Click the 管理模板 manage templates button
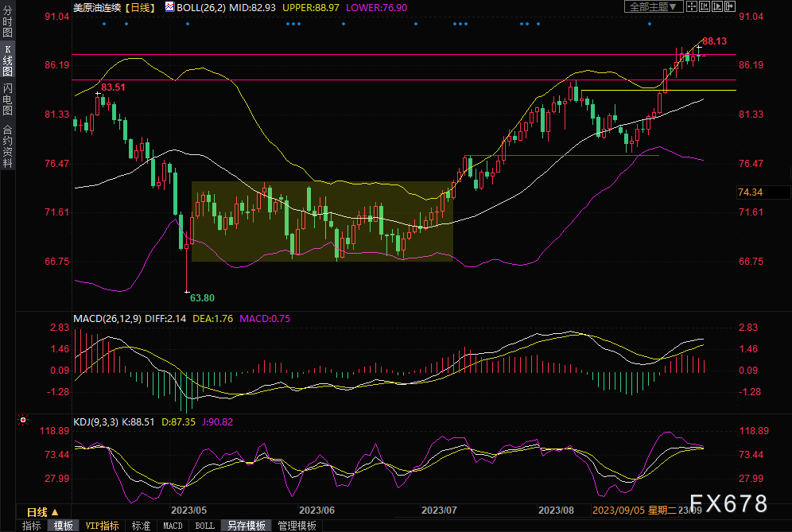The width and height of the screenshot is (792, 532). pyautogui.click(x=297, y=526)
